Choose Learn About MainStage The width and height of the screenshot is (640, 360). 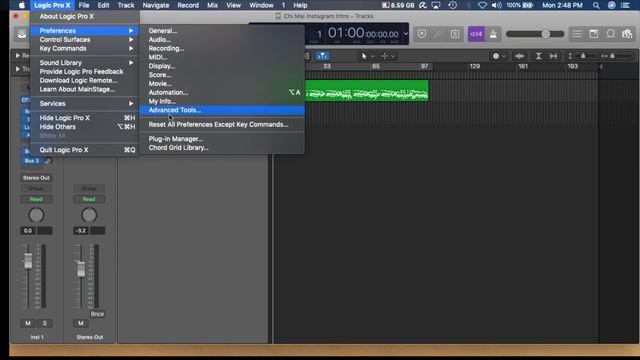pos(84,89)
